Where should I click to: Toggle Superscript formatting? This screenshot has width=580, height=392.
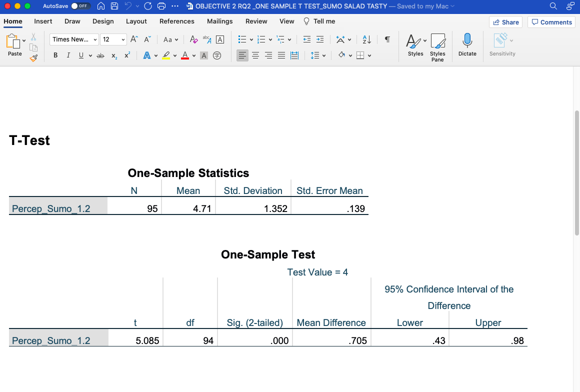[127, 55]
